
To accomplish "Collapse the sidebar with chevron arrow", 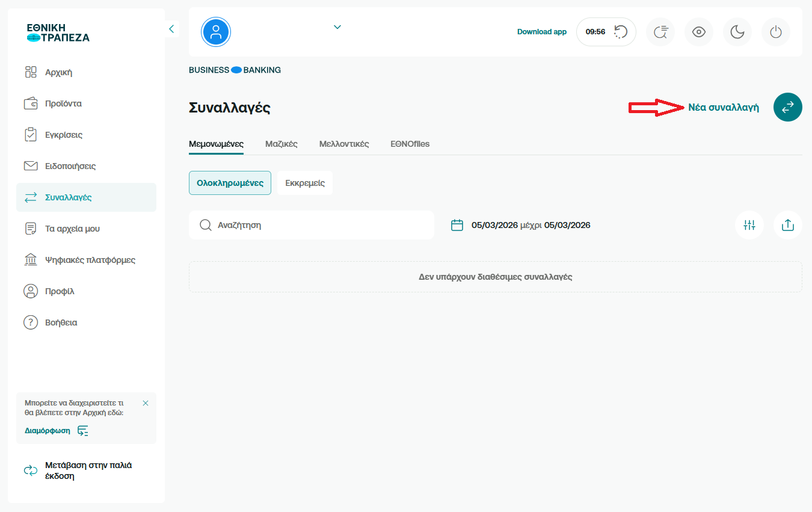I will point(171,28).
